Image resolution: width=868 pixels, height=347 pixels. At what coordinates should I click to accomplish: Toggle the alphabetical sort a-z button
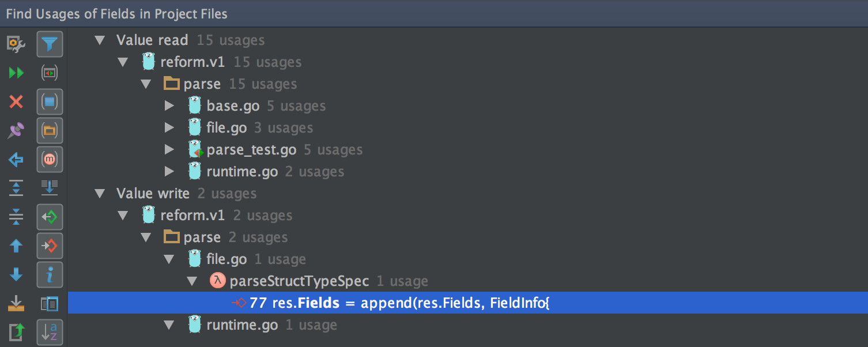point(50,332)
